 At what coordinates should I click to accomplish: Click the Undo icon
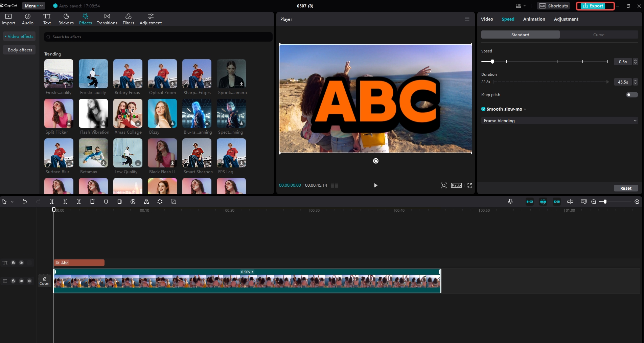pos(25,201)
